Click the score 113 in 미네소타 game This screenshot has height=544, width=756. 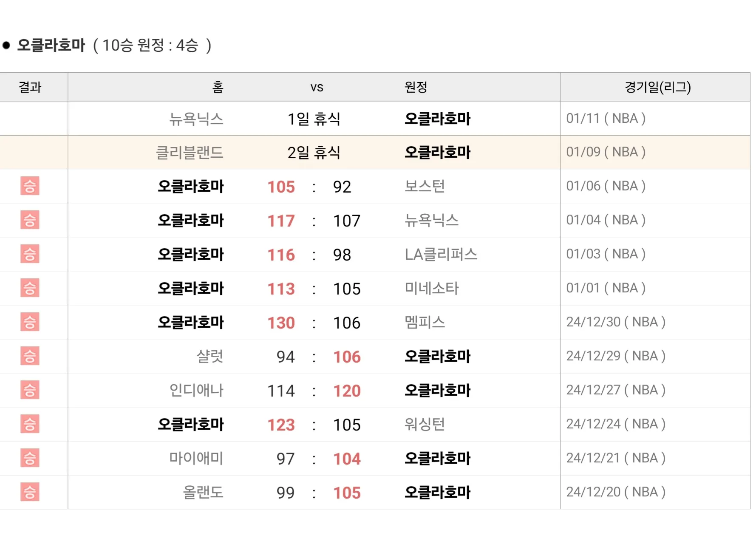(281, 289)
